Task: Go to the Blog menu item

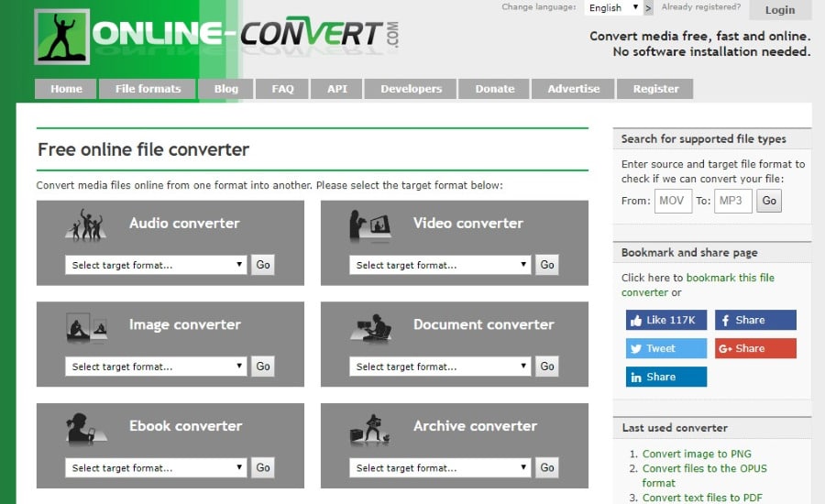Action: pyautogui.click(x=225, y=89)
